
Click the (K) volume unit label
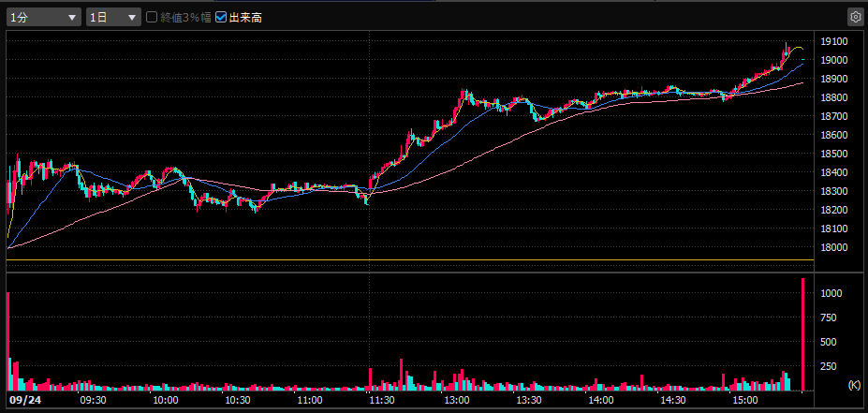[x=853, y=385]
